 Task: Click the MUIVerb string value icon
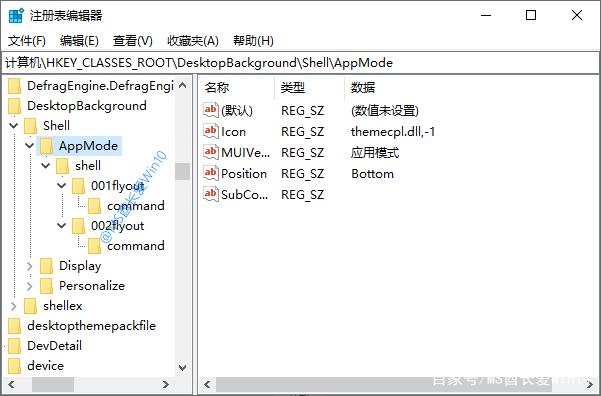point(210,152)
